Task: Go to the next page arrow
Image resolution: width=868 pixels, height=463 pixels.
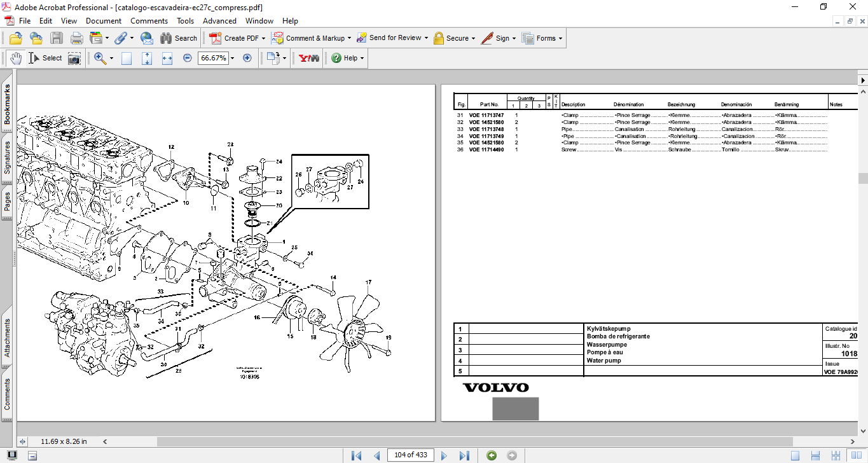Action: (x=444, y=455)
